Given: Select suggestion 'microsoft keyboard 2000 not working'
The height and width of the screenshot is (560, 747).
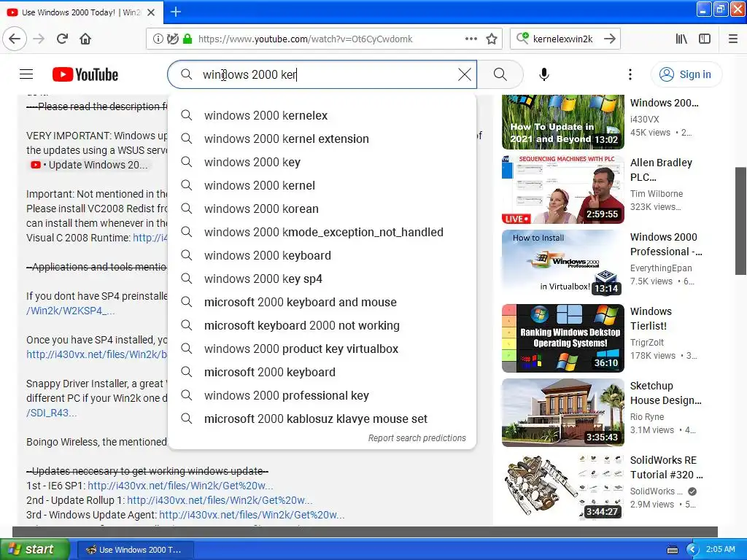Looking at the screenshot, I should 322,325.
